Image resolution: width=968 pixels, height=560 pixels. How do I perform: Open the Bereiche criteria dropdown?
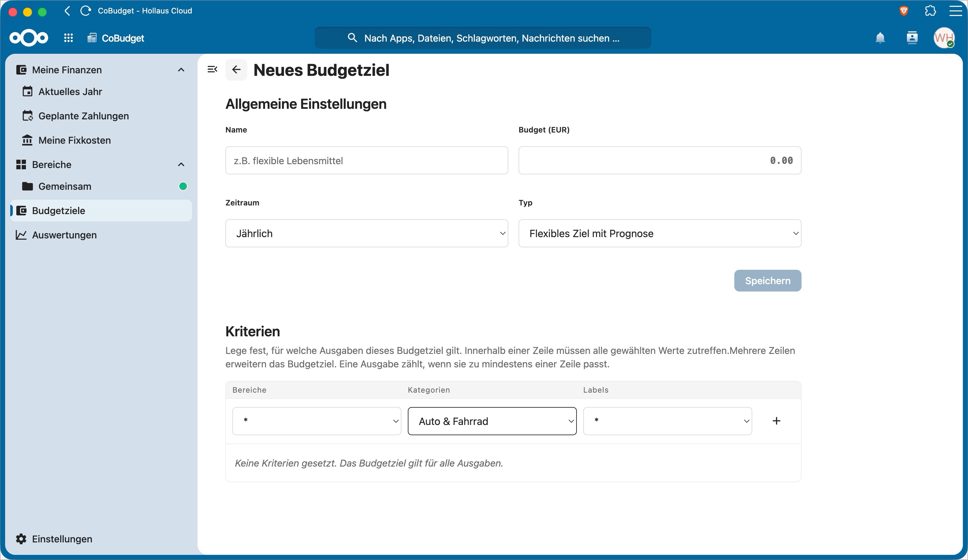point(317,421)
